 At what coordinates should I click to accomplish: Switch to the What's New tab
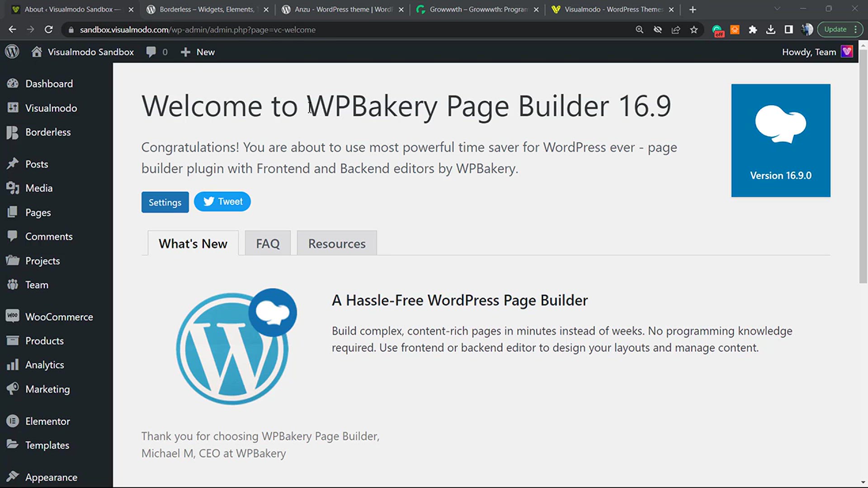[193, 244]
